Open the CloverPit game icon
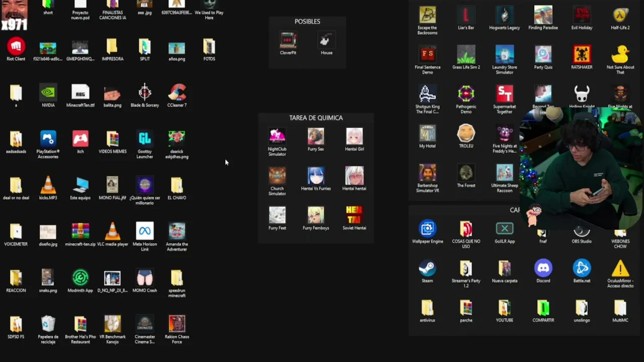The image size is (644, 362). pyautogui.click(x=288, y=41)
